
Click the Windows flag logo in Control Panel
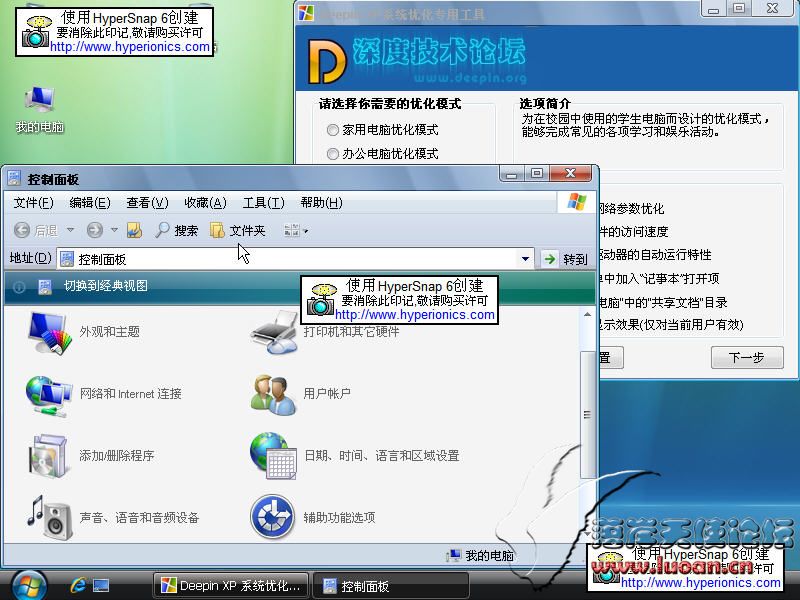tap(577, 202)
